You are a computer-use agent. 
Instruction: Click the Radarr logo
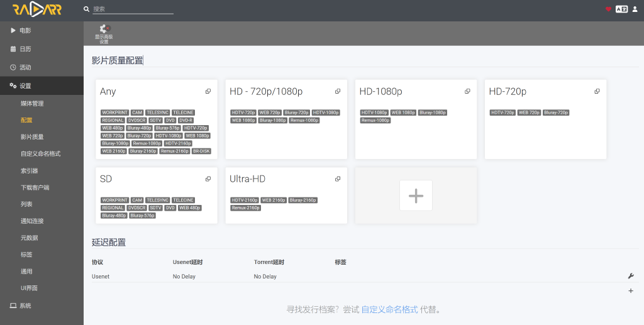point(37,9)
